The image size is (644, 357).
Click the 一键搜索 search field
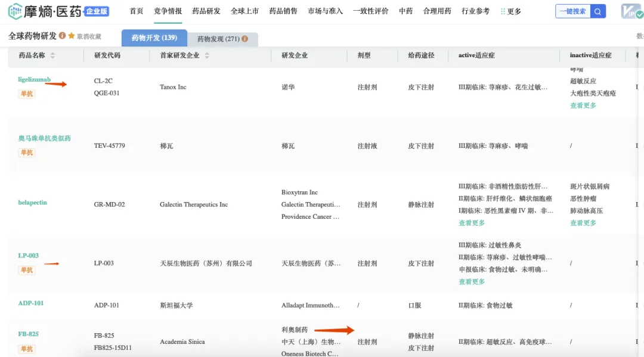[x=572, y=11]
